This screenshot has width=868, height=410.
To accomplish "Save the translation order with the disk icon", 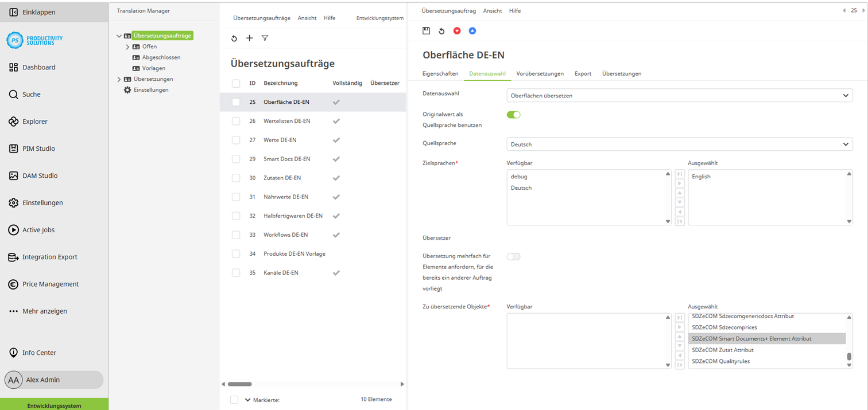I will 426,30.
